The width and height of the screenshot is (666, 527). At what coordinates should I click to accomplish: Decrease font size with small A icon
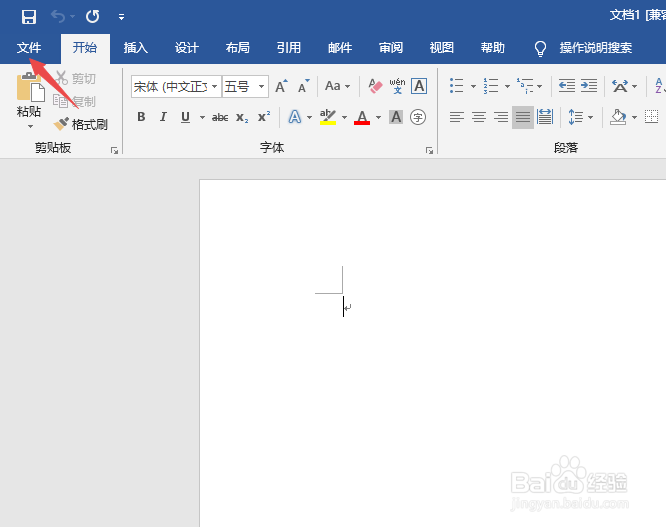point(304,86)
